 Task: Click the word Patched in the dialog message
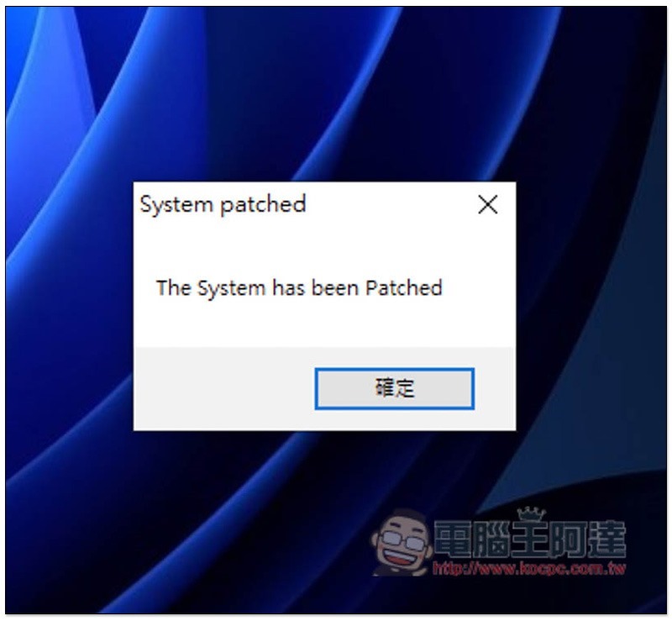point(404,287)
